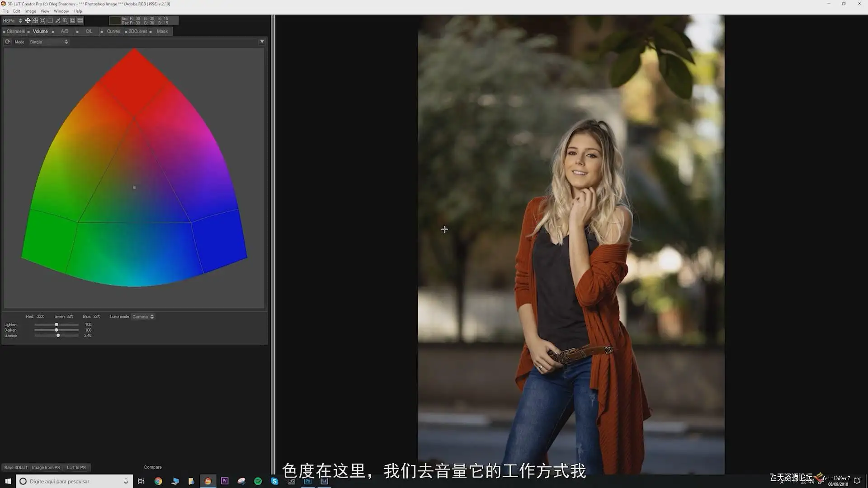Click the Save 3DLUT button
Image resolution: width=868 pixels, height=488 pixels.
(x=16, y=467)
